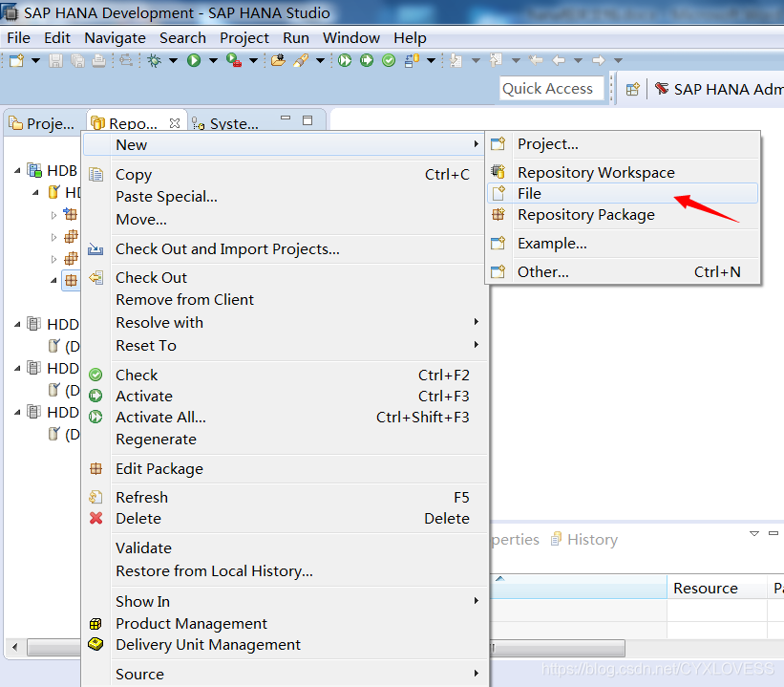Open the Edit menu
This screenshot has width=784, height=687.
57,38
